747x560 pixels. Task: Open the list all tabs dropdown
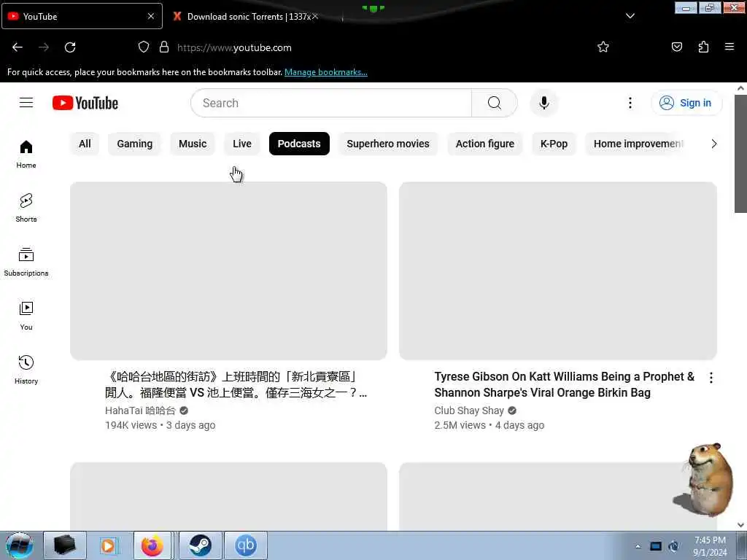click(630, 16)
